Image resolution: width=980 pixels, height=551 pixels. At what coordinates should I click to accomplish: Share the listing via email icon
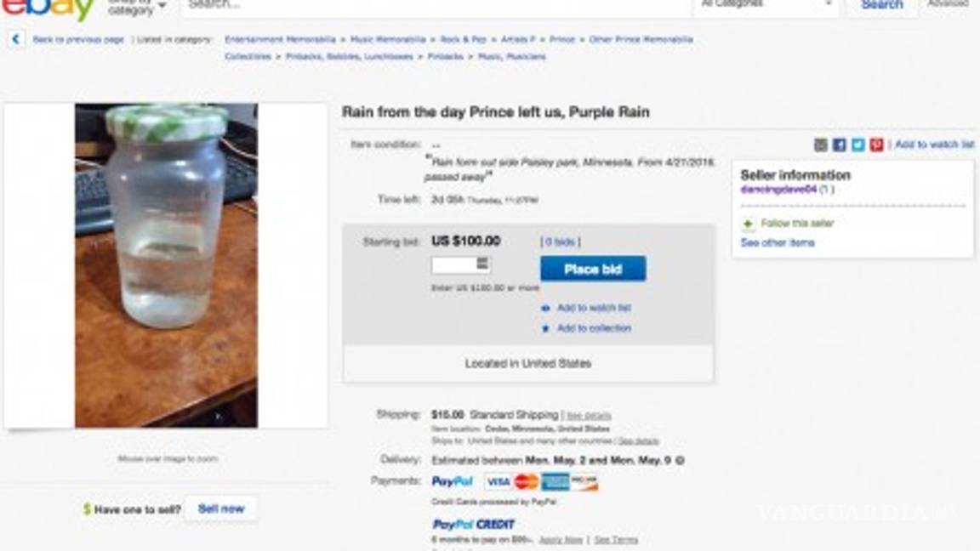[819, 144]
